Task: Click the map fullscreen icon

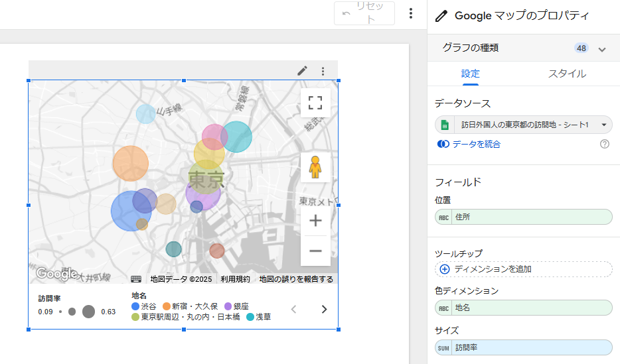Action: 315,103
